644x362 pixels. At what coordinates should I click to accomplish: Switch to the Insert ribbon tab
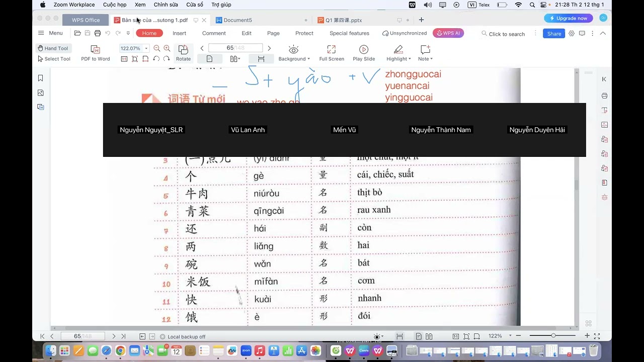click(x=179, y=33)
